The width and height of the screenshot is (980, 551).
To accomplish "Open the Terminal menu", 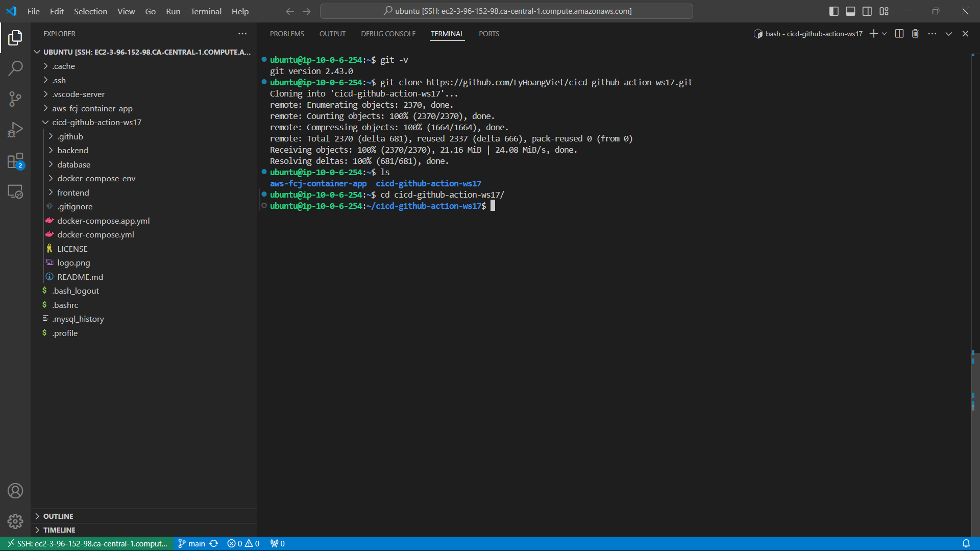I will (x=206, y=11).
